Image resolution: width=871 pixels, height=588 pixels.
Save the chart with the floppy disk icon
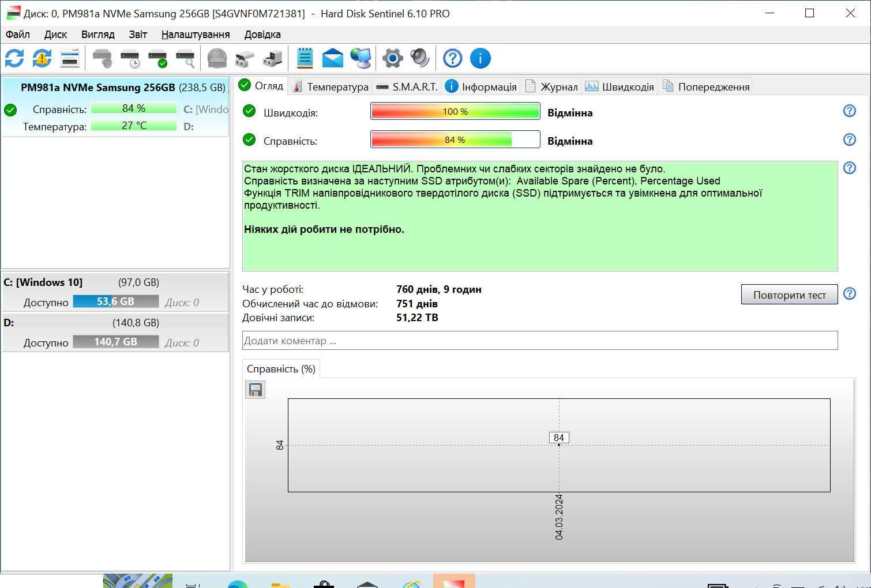coord(255,390)
